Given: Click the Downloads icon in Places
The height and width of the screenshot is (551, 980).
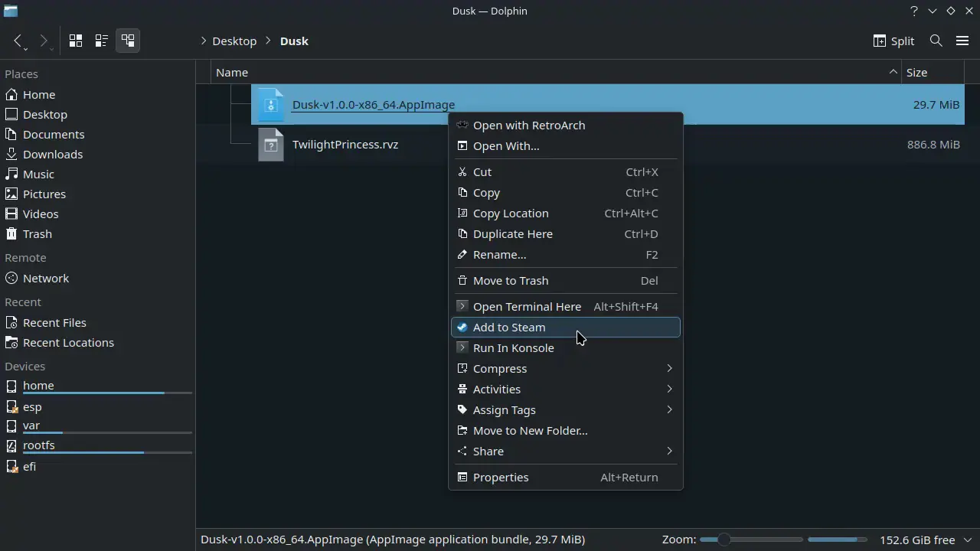Looking at the screenshot, I should 11,154.
